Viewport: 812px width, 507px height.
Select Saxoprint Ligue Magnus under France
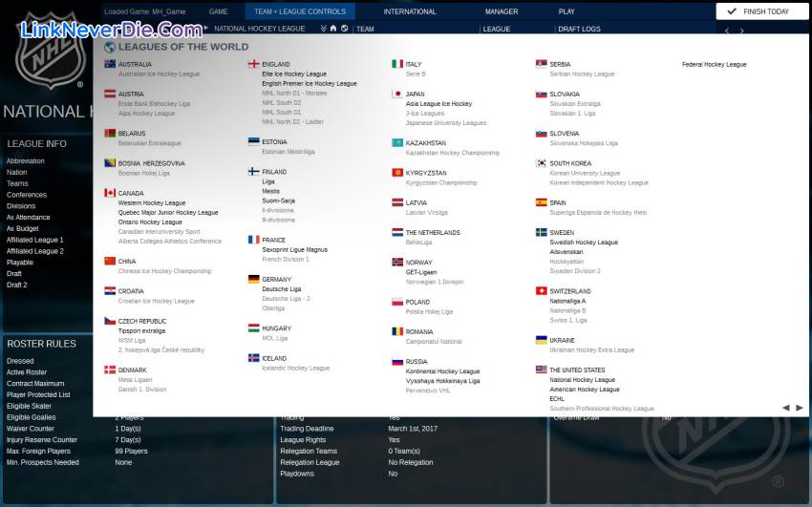[294, 249]
